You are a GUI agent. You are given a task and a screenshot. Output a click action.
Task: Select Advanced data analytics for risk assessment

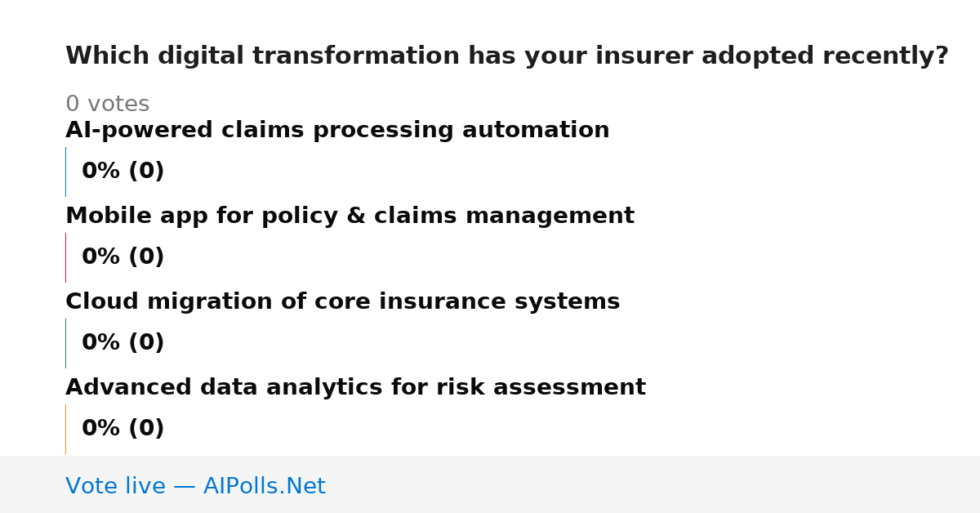[x=355, y=388]
